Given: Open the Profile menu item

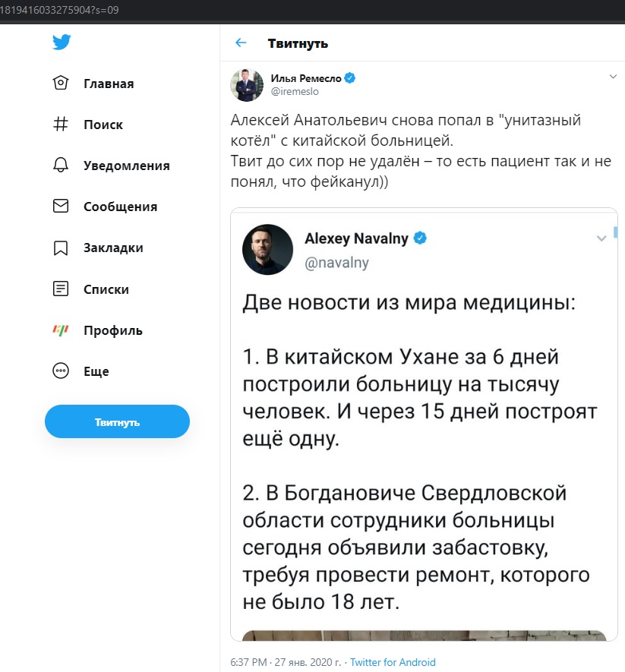Looking at the screenshot, I should [112, 330].
